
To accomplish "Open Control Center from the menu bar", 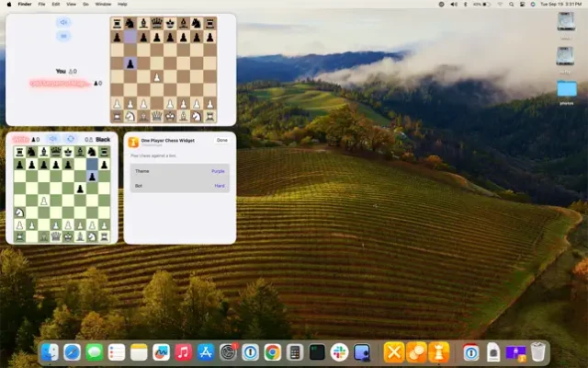I will (521, 5).
